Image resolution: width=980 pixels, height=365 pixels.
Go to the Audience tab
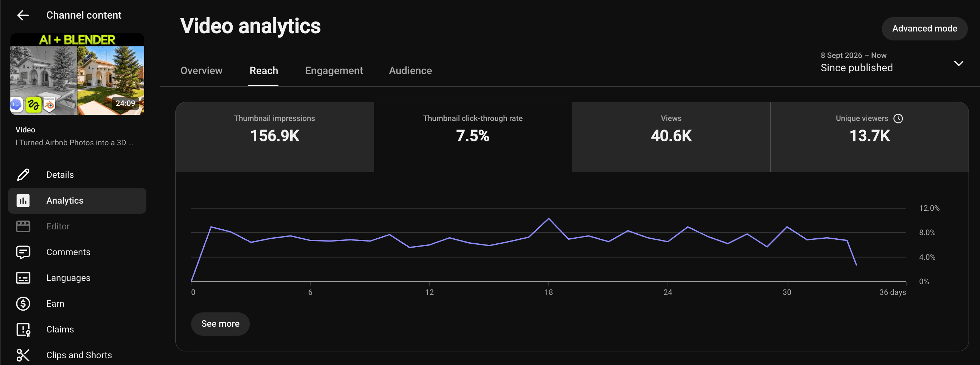[x=410, y=71]
